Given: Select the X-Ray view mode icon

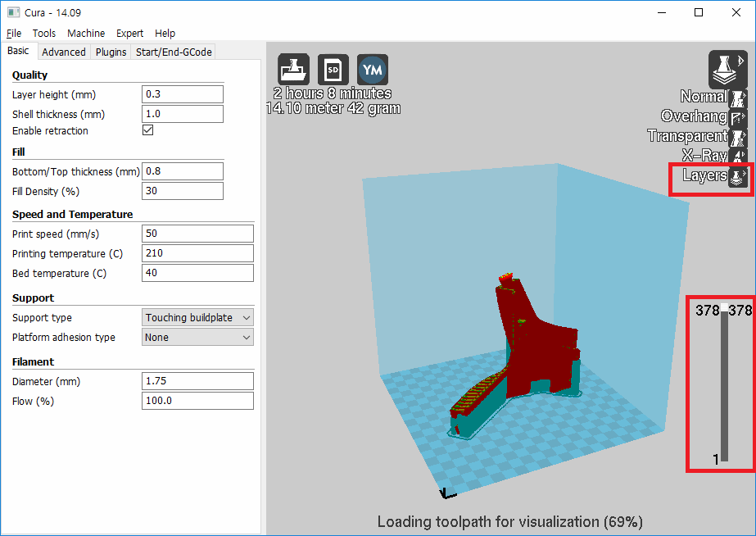Looking at the screenshot, I should (738, 156).
